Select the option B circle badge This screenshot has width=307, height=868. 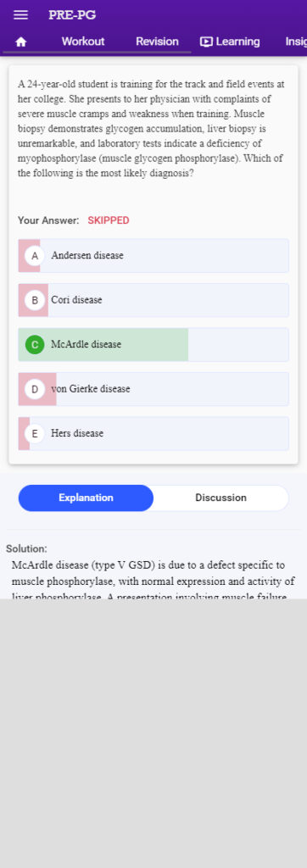tap(35, 300)
